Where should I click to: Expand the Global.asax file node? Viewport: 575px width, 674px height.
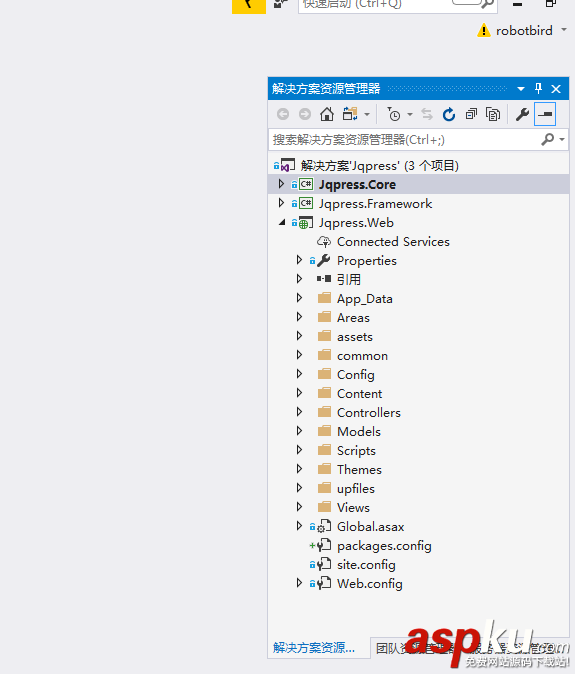299,526
